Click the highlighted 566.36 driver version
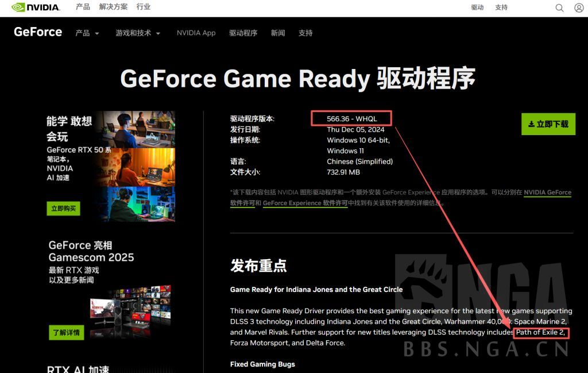Screen dimensions: 588x373 pyautogui.click(x=351, y=118)
